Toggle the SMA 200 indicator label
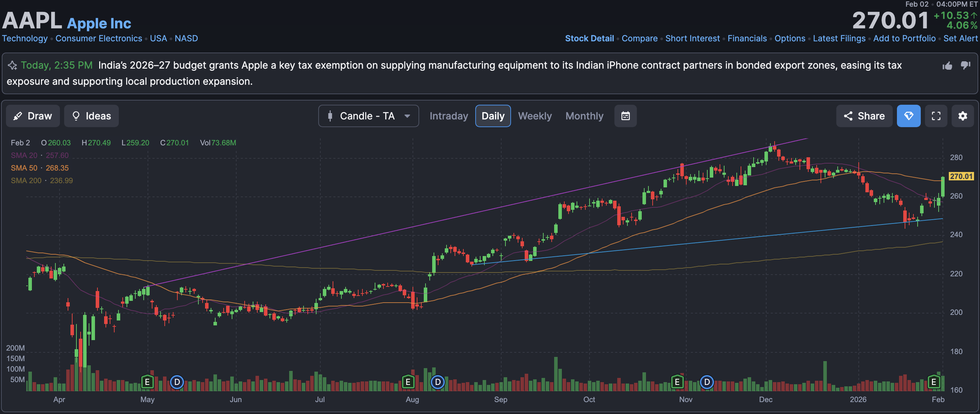Viewport: 980px width, 414px height. click(26, 181)
